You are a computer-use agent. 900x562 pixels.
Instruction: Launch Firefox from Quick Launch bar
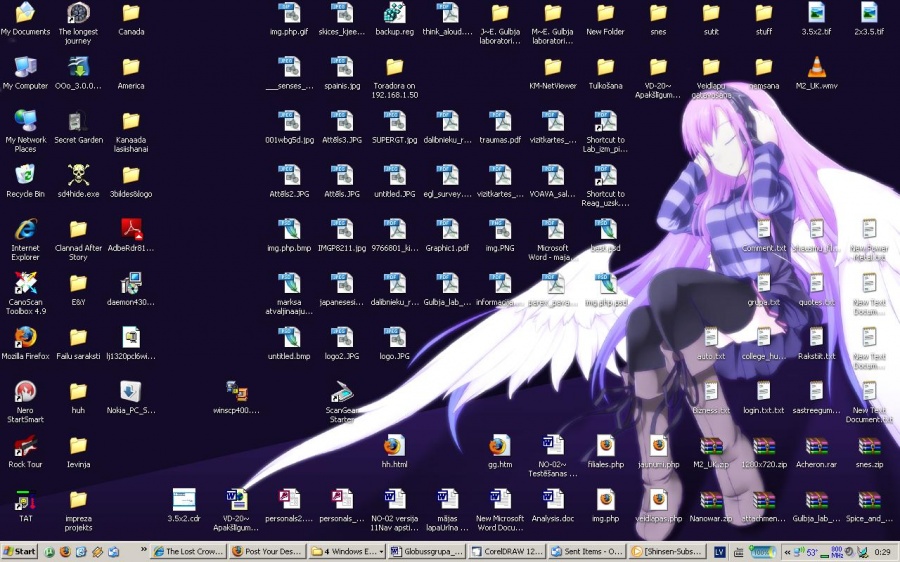(65, 552)
